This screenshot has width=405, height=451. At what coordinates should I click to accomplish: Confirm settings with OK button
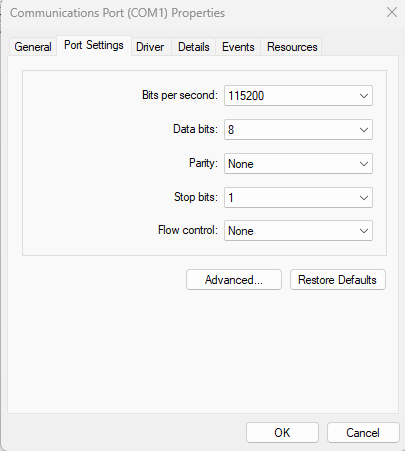point(282,433)
